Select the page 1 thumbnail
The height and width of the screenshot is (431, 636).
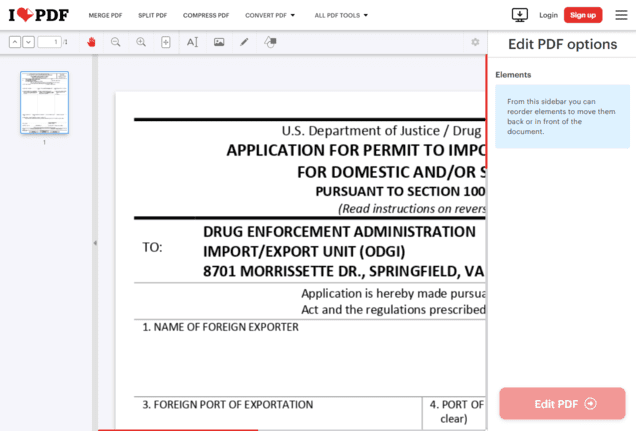(x=44, y=103)
